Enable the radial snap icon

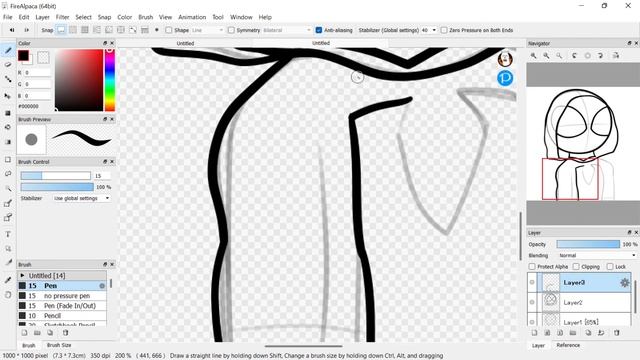click(x=109, y=30)
